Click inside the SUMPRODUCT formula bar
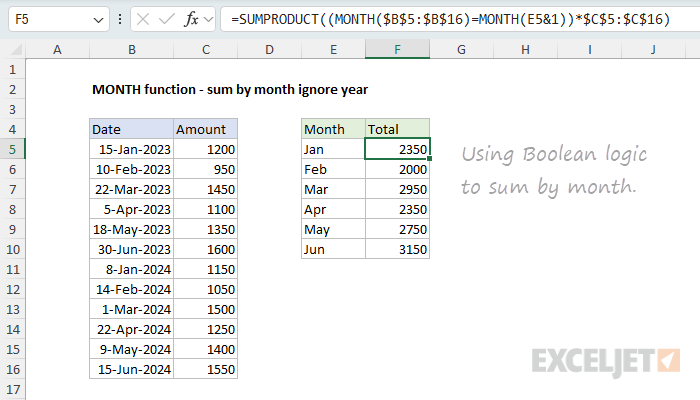Screen dimensions: 700x400 460,19
